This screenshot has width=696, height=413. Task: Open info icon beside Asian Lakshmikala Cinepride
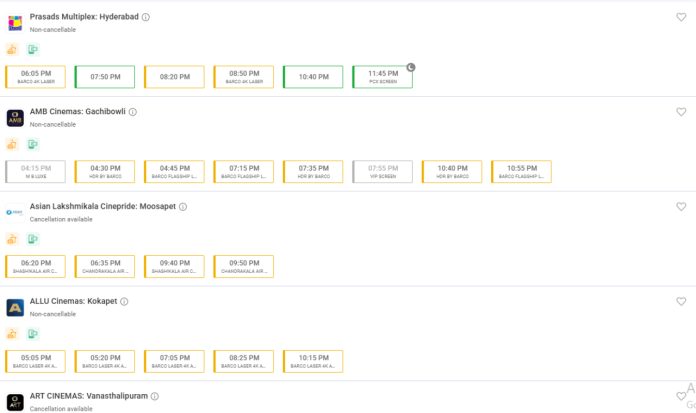[x=183, y=206]
